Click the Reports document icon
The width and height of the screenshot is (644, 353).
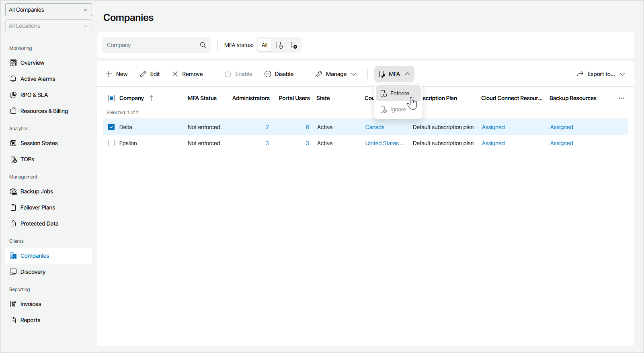pos(13,320)
